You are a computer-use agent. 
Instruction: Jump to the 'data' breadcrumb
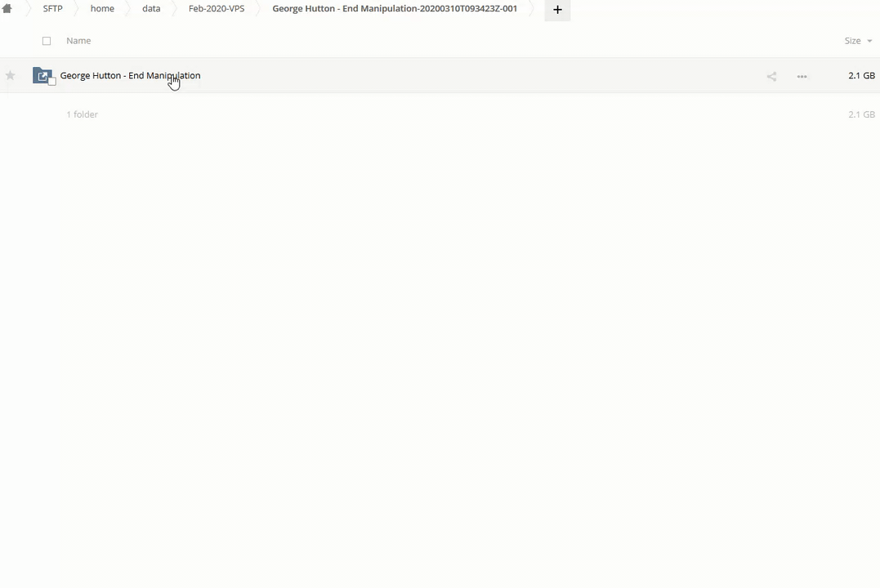[x=151, y=9]
